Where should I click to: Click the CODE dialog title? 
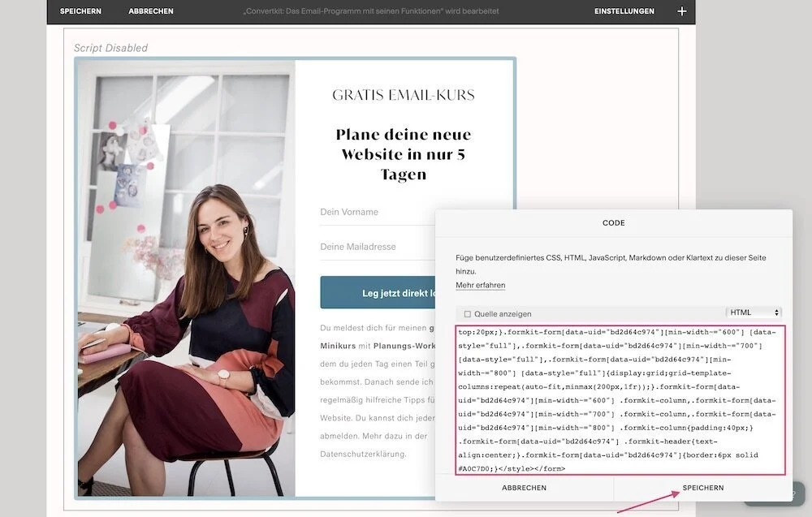point(614,223)
